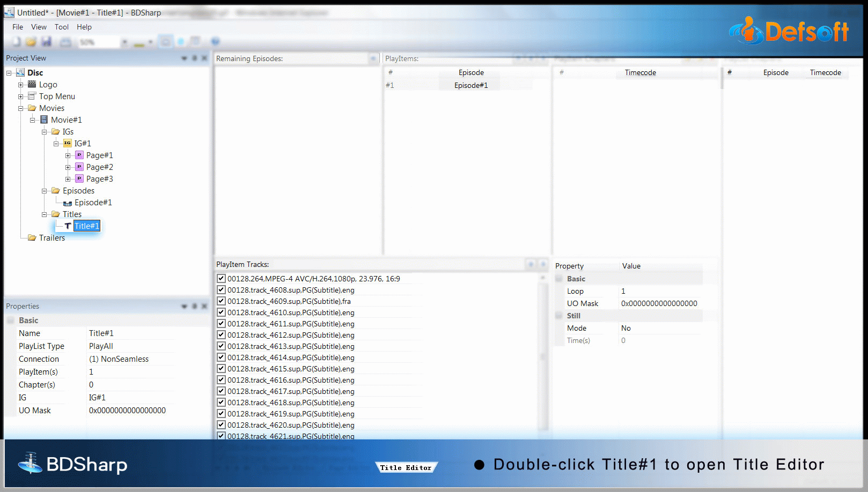The image size is (868, 492).
Task: Select the IG#1 tree item
Action: coord(83,144)
